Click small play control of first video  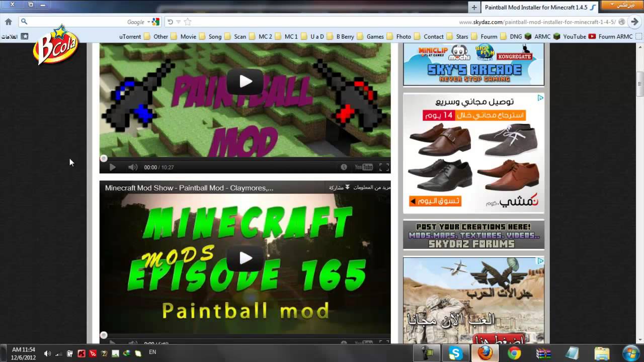pos(112,167)
